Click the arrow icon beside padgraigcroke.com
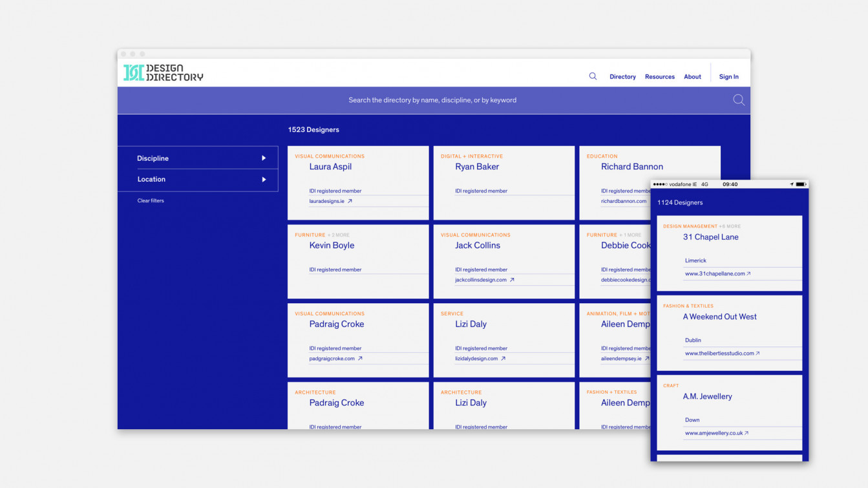This screenshot has width=868, height=488. tap(360, 359)
